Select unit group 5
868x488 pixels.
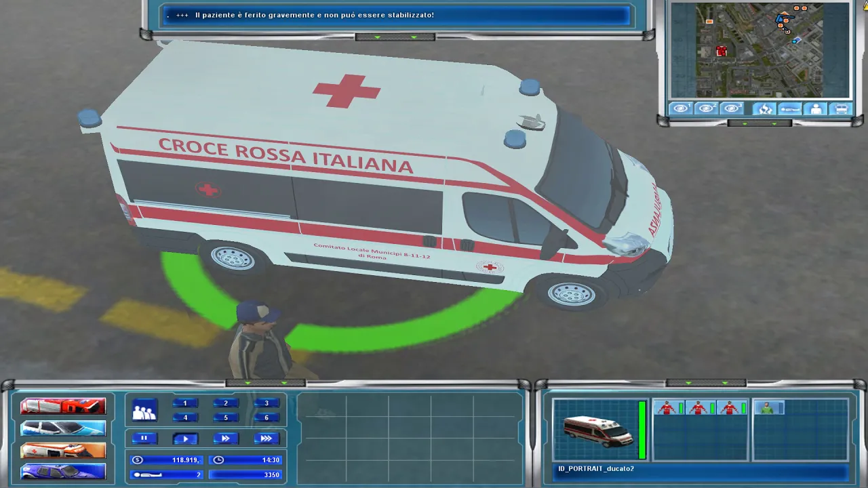(x=226, y=418)
